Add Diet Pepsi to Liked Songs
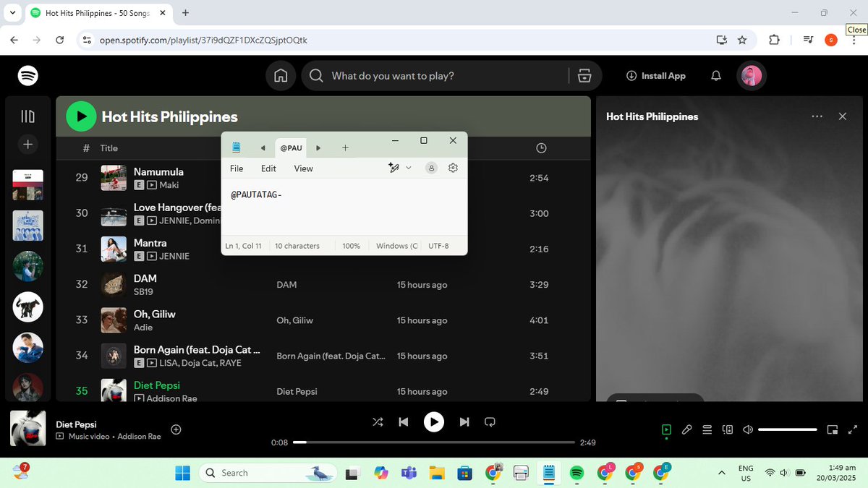Image resolution: width=868 pixels, height=488 pixels. (x=176, y=429)
